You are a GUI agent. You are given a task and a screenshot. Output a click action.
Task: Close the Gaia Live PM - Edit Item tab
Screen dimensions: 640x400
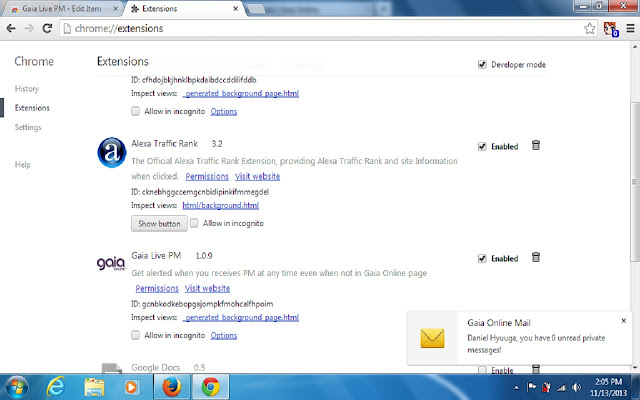click(x=116, y=9)
